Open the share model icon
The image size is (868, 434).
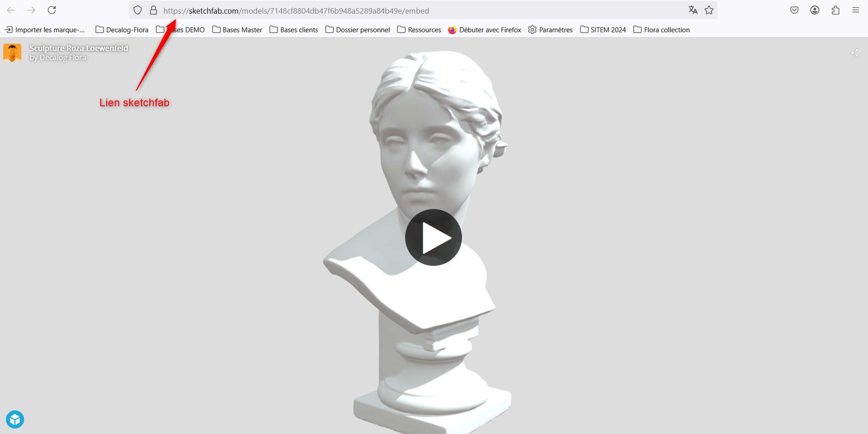point(854,53)
